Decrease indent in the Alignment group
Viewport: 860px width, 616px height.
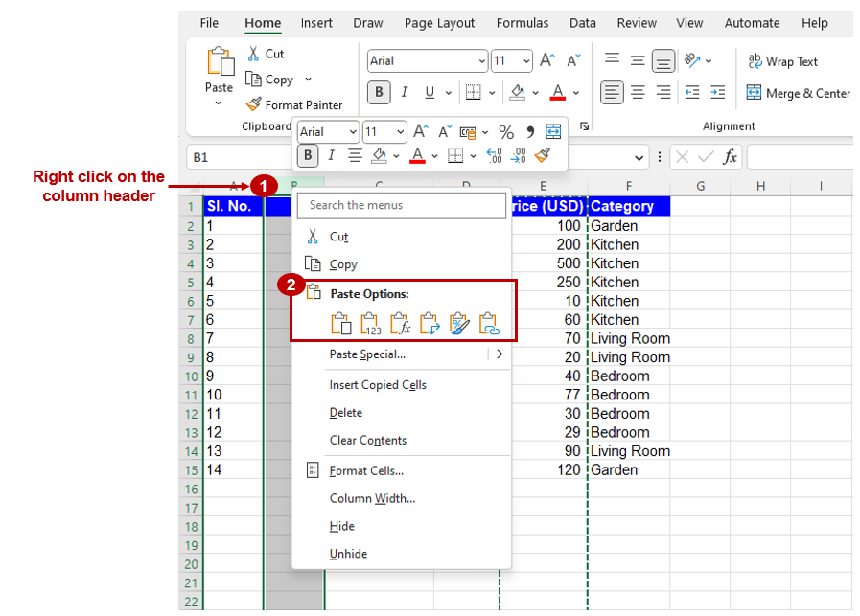click(692, 92)
